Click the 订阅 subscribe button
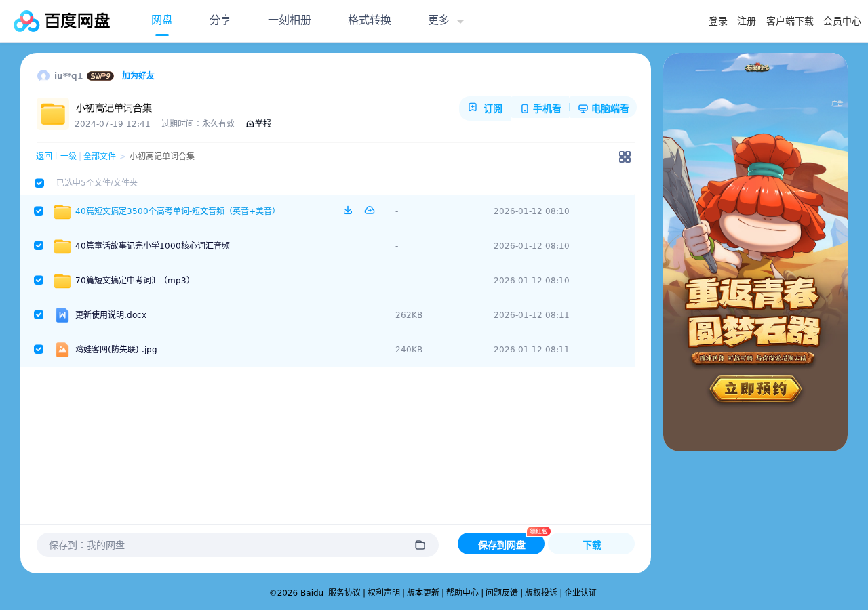 [485, 108]
